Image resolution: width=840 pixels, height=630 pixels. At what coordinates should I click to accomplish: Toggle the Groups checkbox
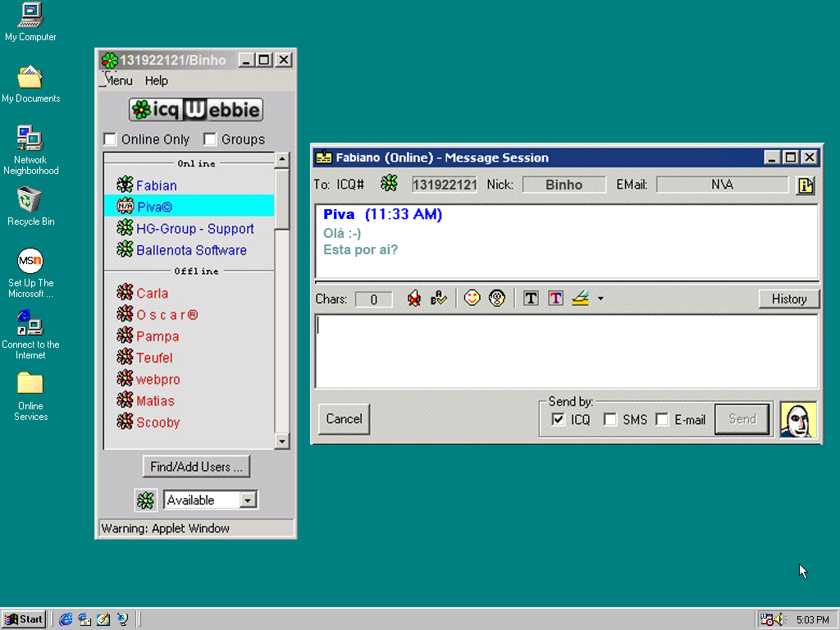(x=210, y=139)
